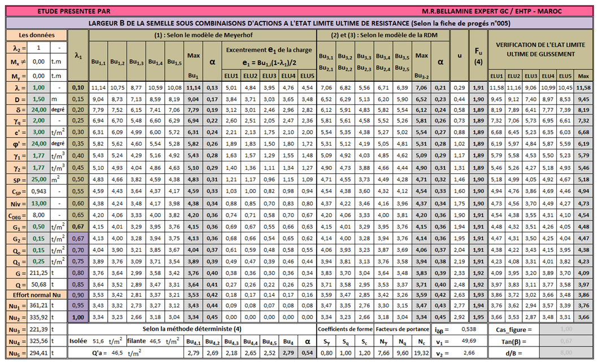Click 'Selon la méthode déterministe (4)' header
598x364 pixels.
click(x=192, y=329)
